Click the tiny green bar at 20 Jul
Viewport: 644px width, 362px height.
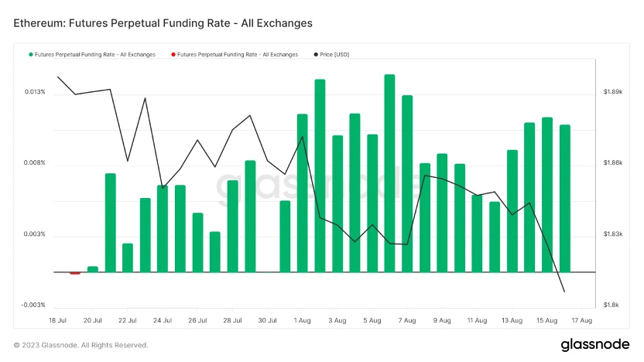pyautogui.click(x=93, y=269)
